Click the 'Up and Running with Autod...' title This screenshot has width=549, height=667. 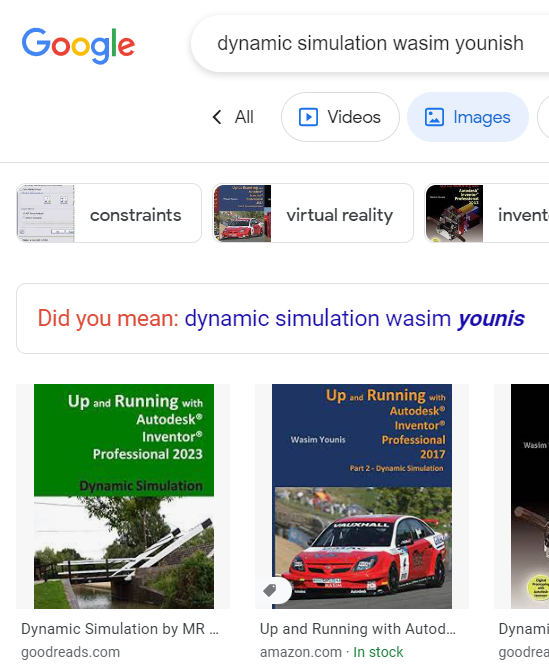[x=358, y=629]
